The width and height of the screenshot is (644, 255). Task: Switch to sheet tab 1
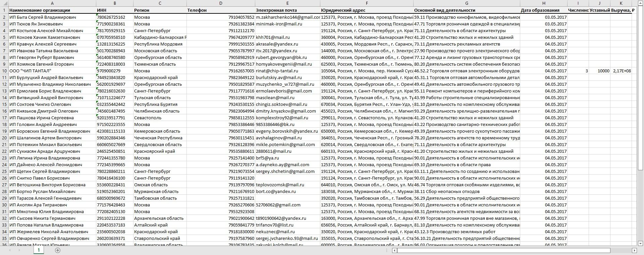(39, 250)
